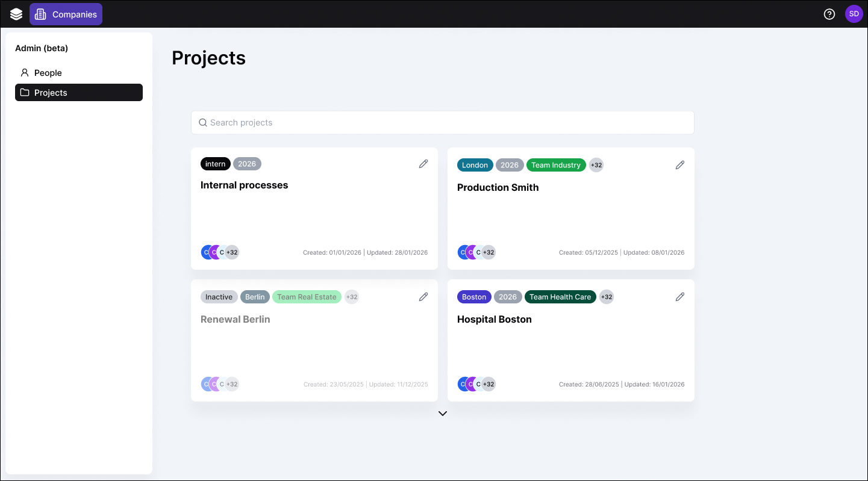Expand +32 members on Internal processes card
Screen dimensions: 868x481
click(232, 252)
